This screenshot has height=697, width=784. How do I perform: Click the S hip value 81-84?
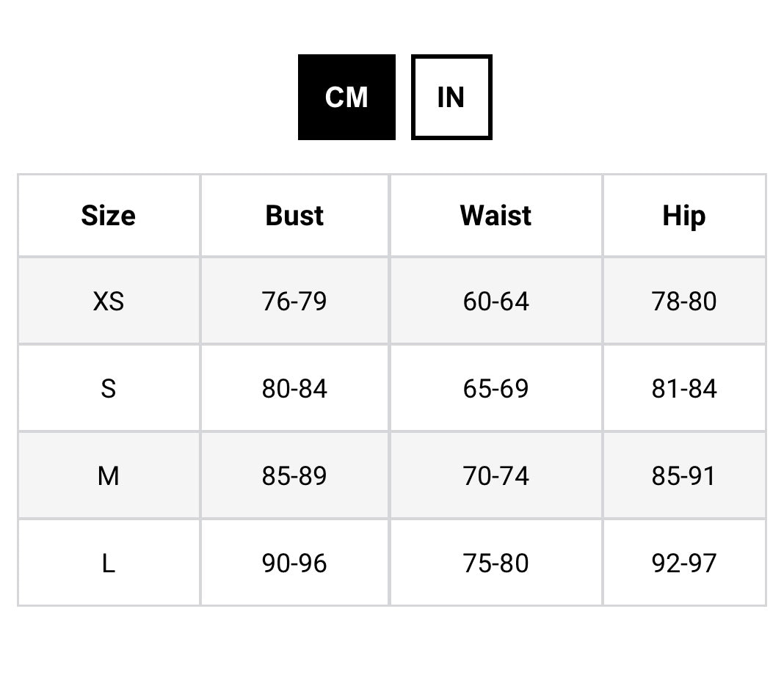(x=683, y=388)
